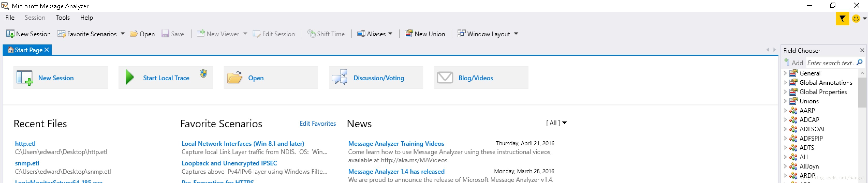Expand the Unions tree node
The height and width of the screenshot is (183, 868).
coord(785,101)
